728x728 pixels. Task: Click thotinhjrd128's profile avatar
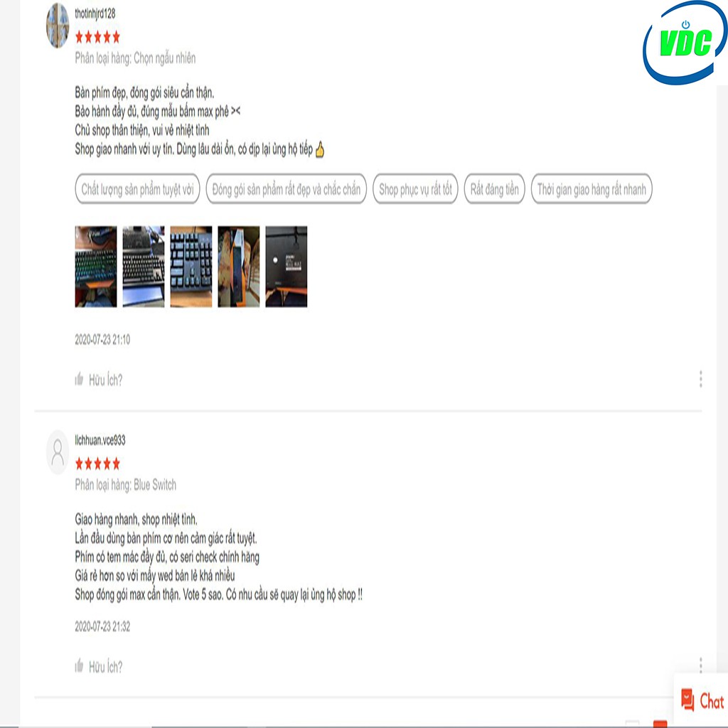tap(58, 26)
